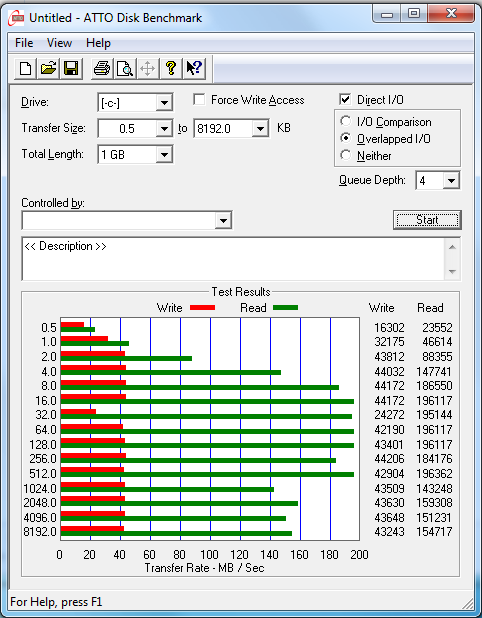Open the Total Length 1 GB dropdown
Image resolution: width=482 pixels, height=618 pixels.
click(164, 154)
